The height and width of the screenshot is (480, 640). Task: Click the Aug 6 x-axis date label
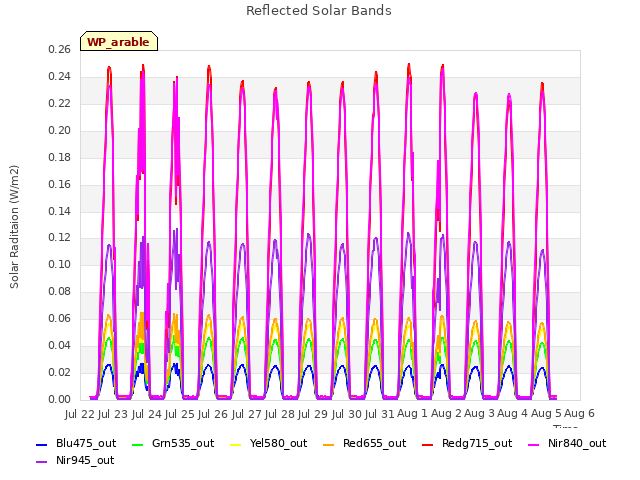point(579,413)
